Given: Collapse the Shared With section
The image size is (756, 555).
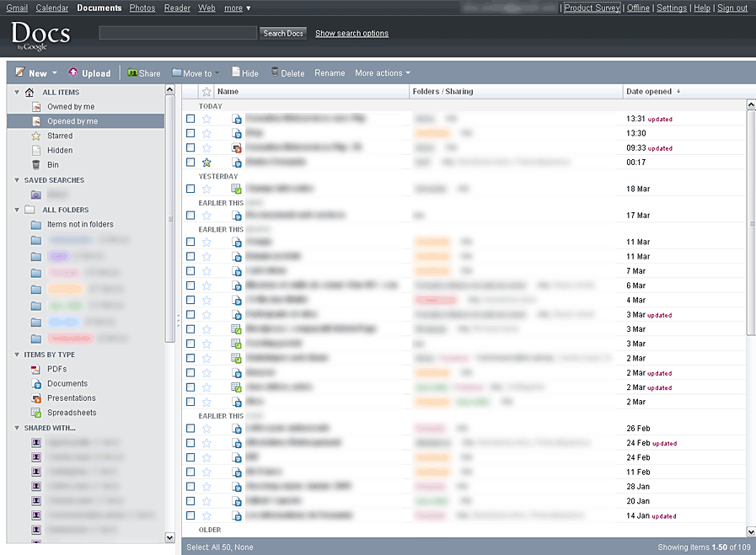Looking at the screenshot, I should (17, 427).
